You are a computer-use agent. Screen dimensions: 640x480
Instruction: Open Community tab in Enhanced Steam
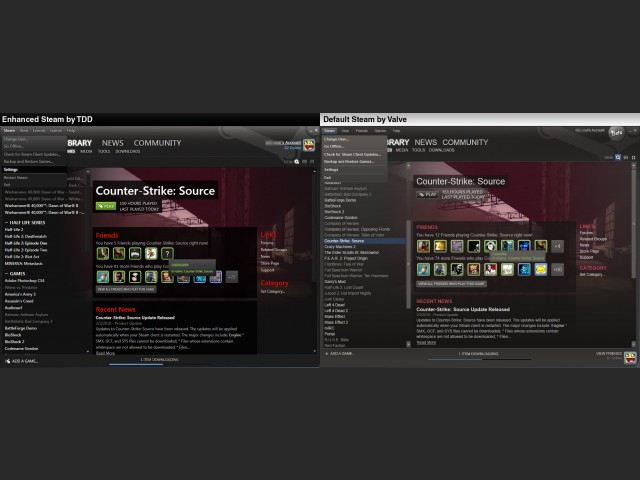tap(157, 143)
